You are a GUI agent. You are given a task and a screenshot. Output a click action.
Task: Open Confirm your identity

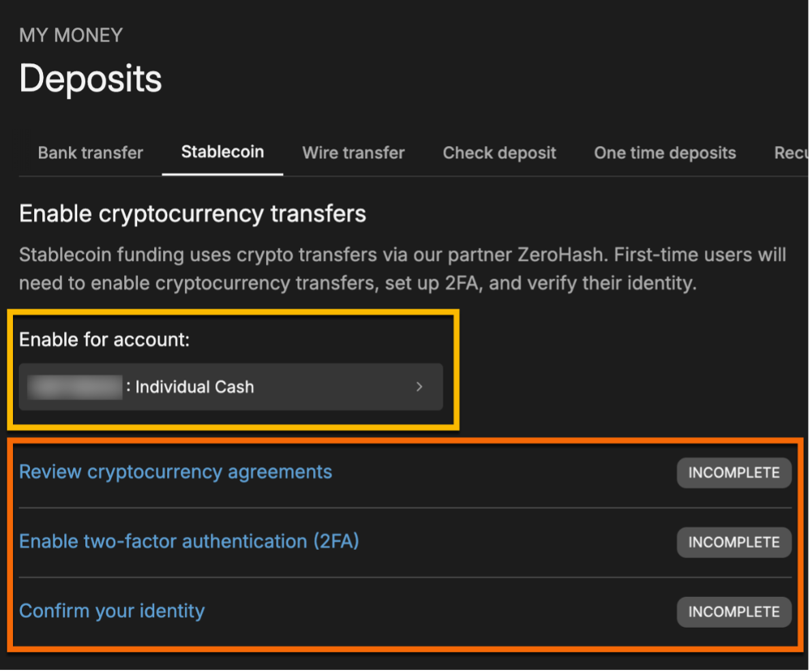[x=112, y=611]
